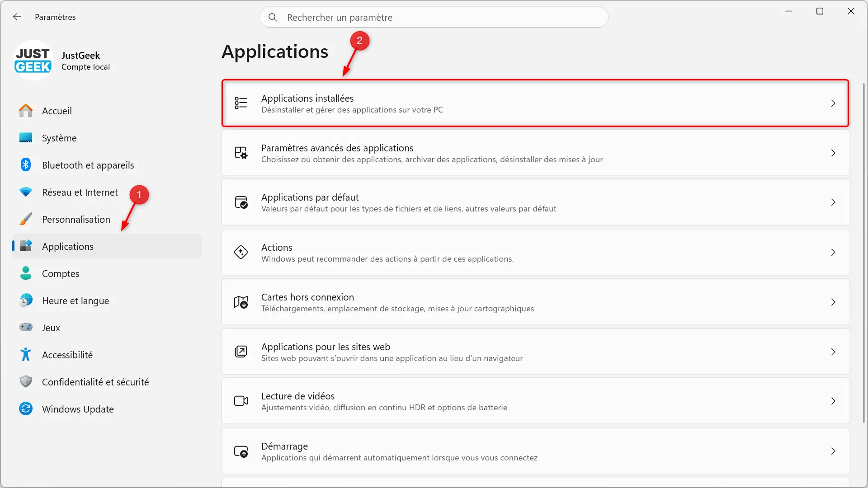Click the Confidentialité et sécurité shield icon
Viewport: 868px width, 488px height.
pyautogui.click(x=26, y=382)
